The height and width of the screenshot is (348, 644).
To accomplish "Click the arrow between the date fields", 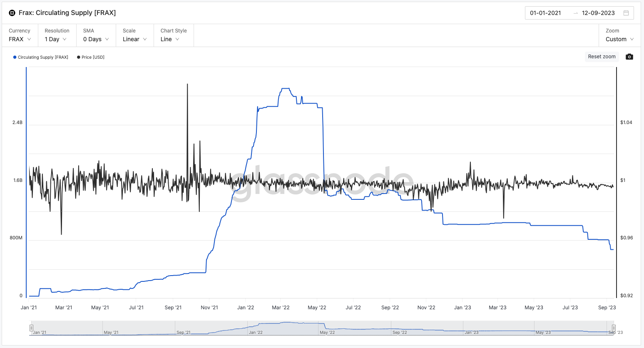I will click(x=575, y=13).
